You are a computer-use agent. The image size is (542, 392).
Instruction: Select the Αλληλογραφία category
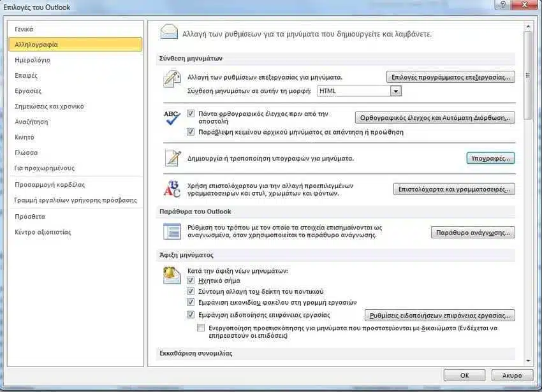(x=75, y=44)
